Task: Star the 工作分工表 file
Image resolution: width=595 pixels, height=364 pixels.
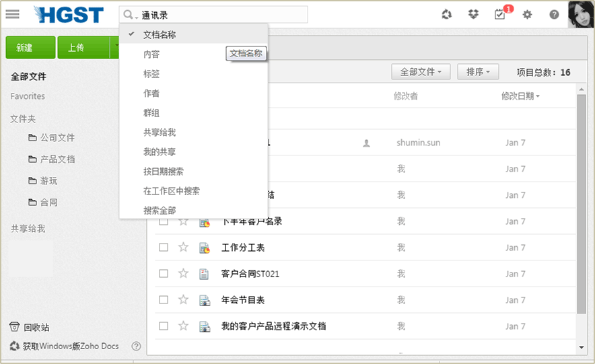Action: coord(183,248)
